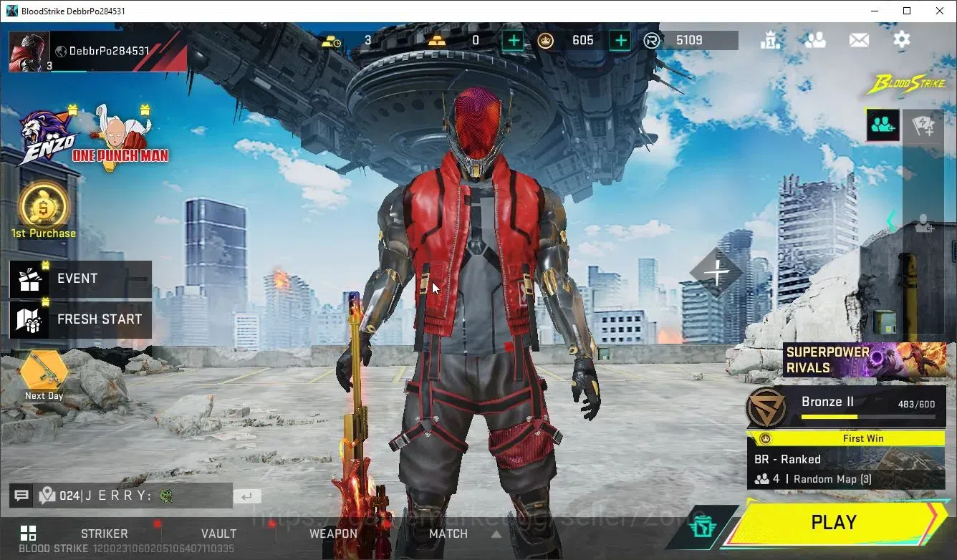Open the green team panel icon
Screen dimensions: 957x560
point(883,125)
